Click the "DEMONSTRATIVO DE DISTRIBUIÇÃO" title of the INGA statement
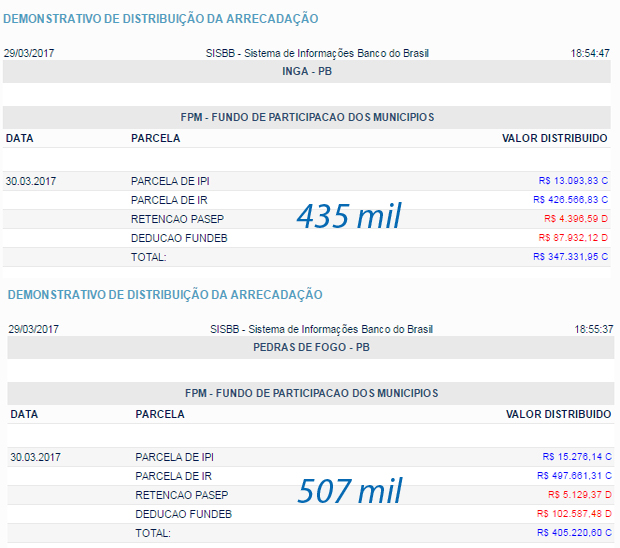This screenshot has width=620, height=548. 161,19
